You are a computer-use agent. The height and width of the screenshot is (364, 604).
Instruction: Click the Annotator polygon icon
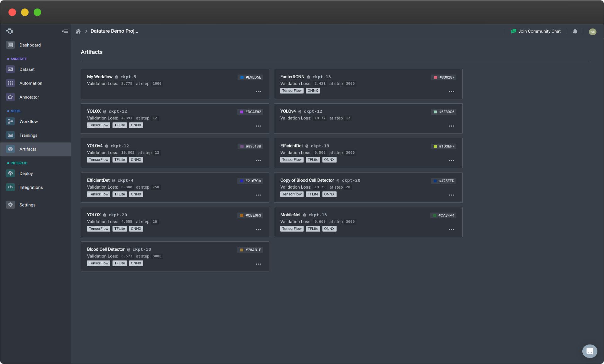(10, 97)
